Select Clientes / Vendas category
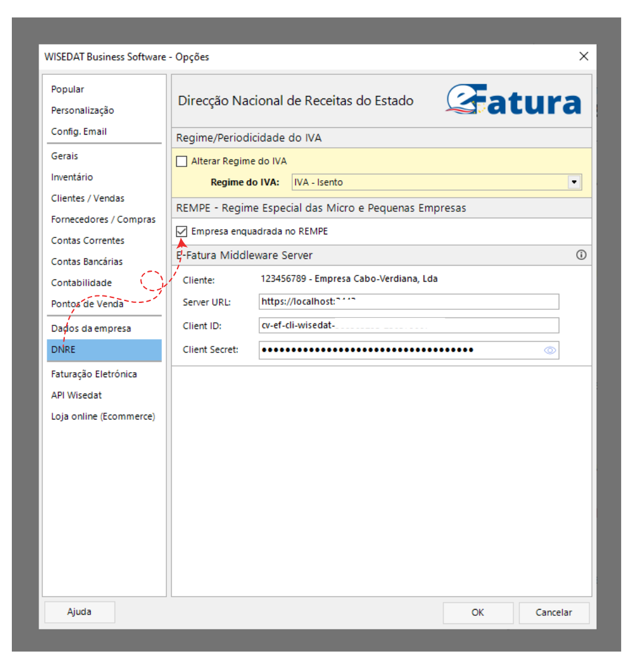The height and width of the screenshot is (672, 641). click(88, 198)
